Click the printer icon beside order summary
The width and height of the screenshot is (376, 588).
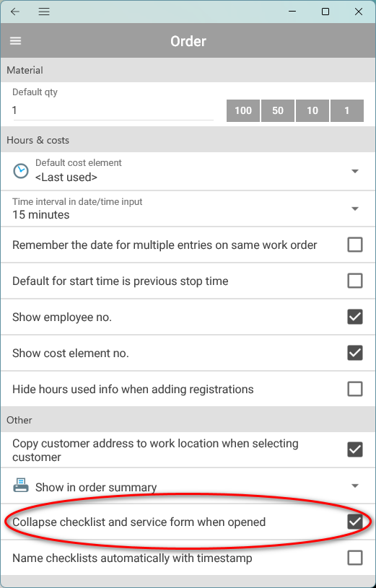pos(21,486)
